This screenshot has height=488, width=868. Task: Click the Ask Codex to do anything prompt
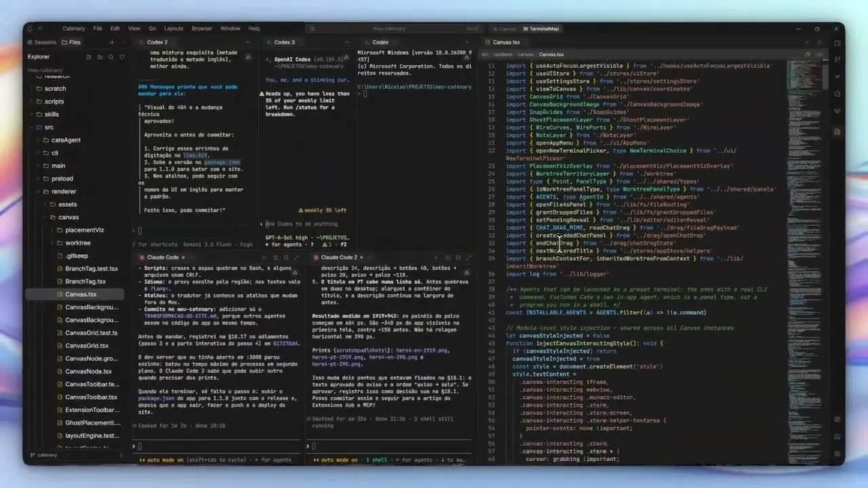[301, 224]
